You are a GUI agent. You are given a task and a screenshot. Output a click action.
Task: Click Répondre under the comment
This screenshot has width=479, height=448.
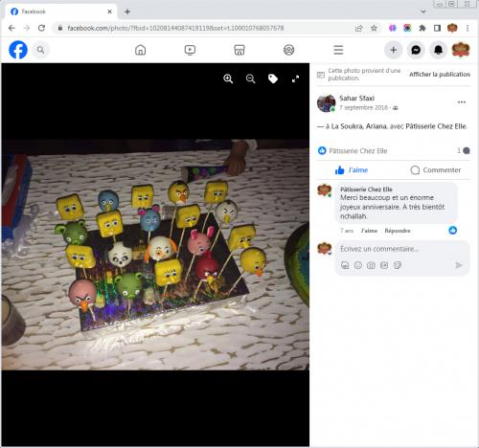coord(398,231)
